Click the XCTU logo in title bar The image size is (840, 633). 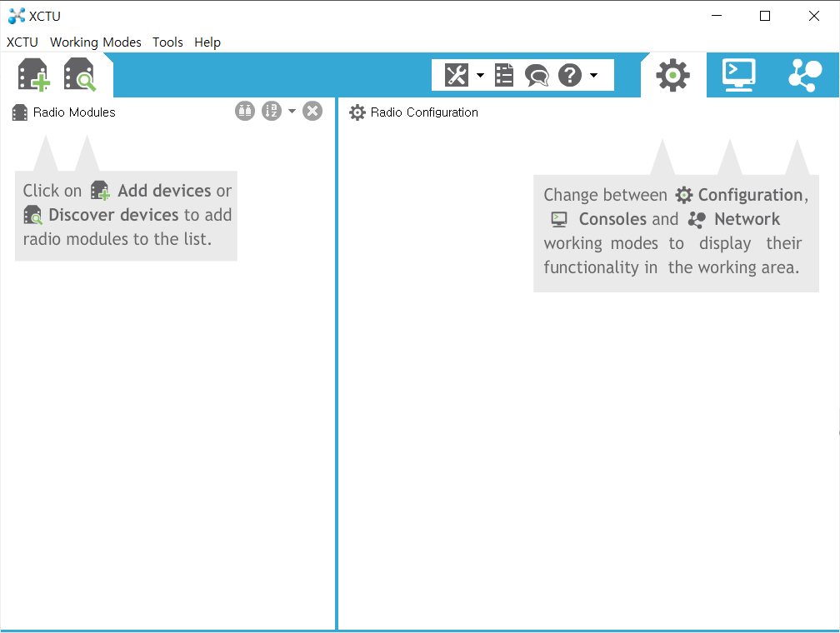[17, 16]
